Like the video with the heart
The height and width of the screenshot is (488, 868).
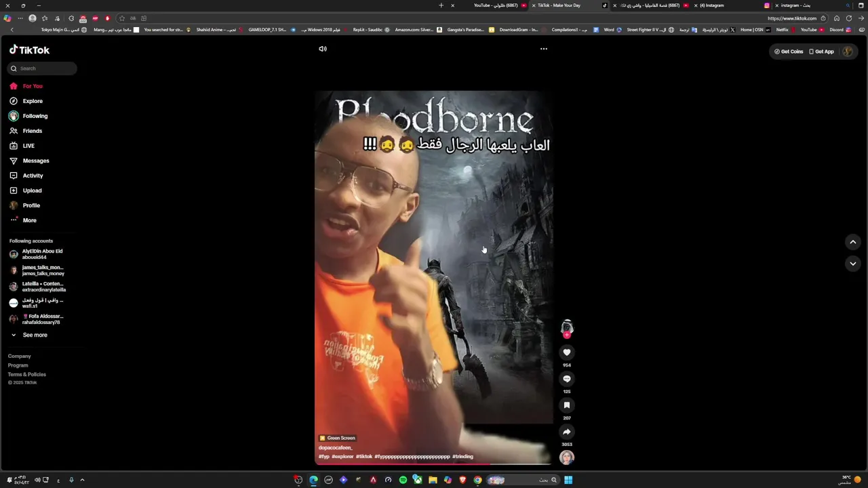pyautogui.click(x=567, y=352)
